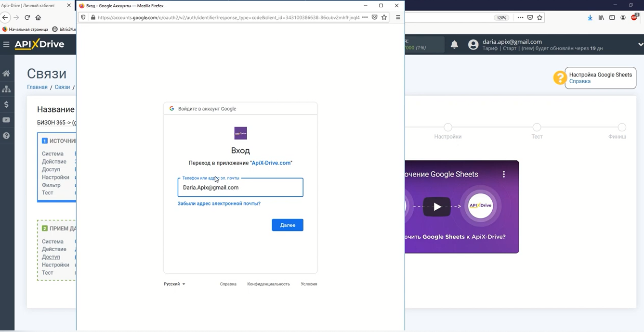
Task: Click Забыли адрес электронной почты link
Action: pyautogui.click(x=219, y=204)
